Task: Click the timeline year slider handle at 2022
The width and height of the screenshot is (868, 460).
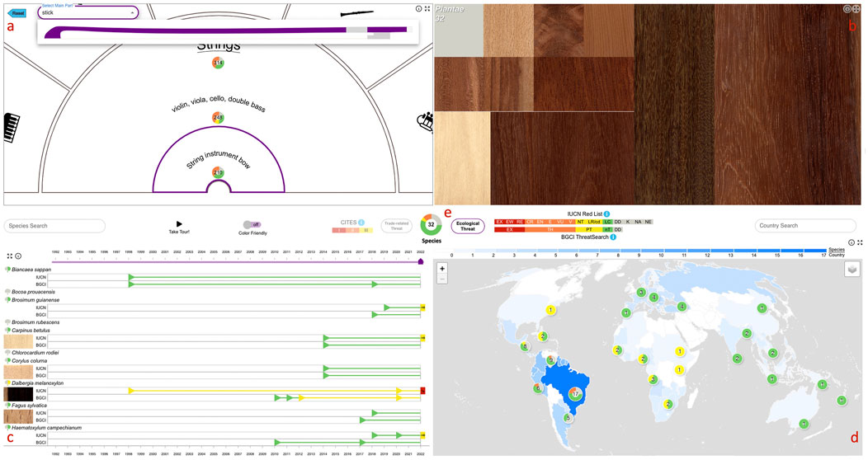Action: [x=421, y=261]
